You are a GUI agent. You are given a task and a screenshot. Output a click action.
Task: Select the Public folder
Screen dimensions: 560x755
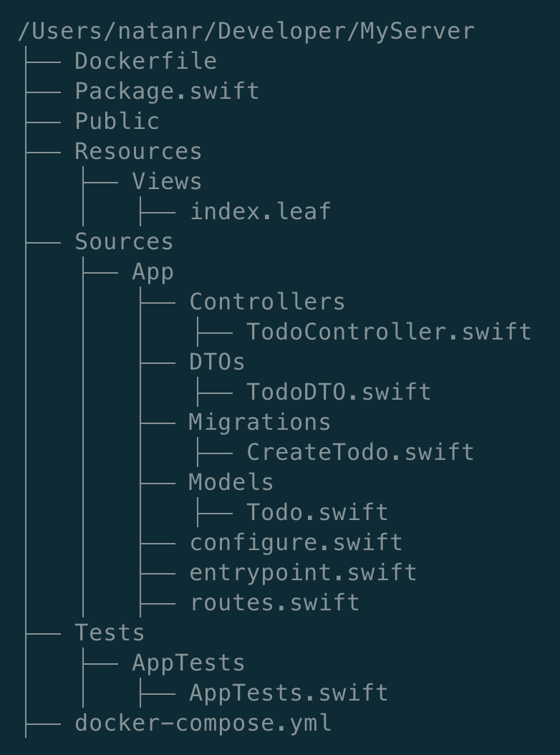tap(117, 122)
